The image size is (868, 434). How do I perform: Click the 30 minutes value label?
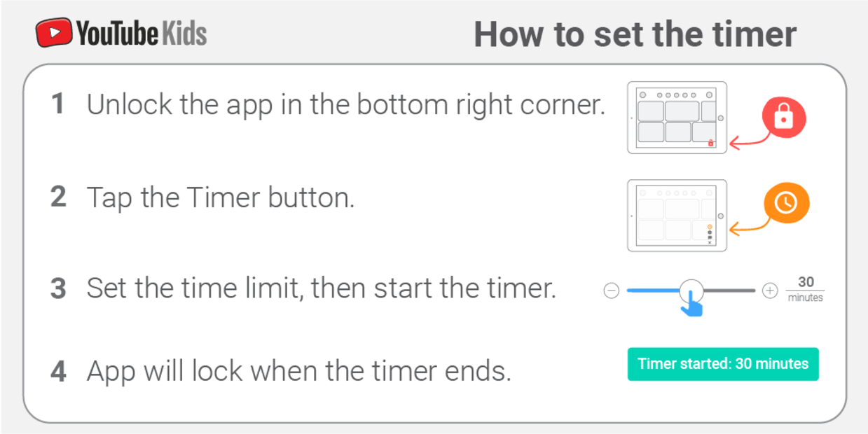805,289
